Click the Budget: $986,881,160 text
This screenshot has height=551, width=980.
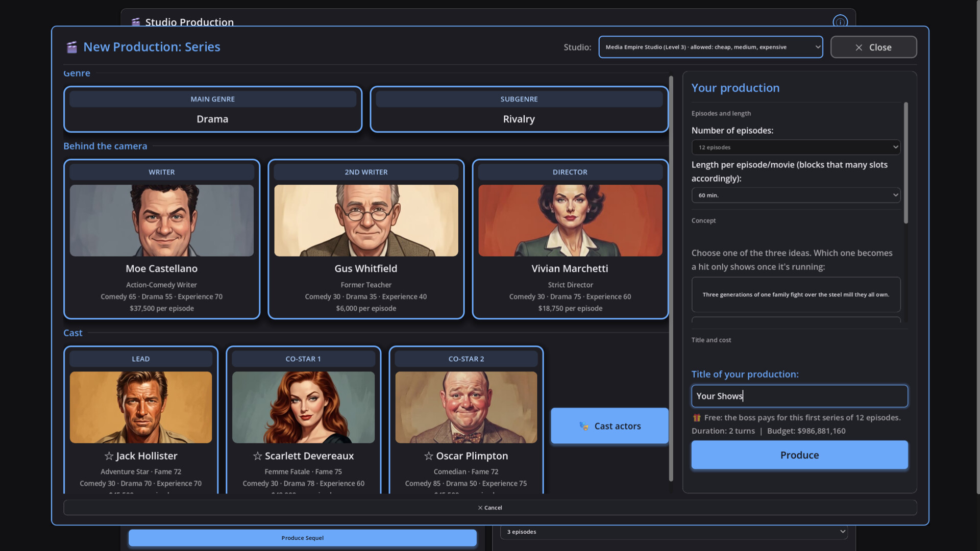coord(806,431)
